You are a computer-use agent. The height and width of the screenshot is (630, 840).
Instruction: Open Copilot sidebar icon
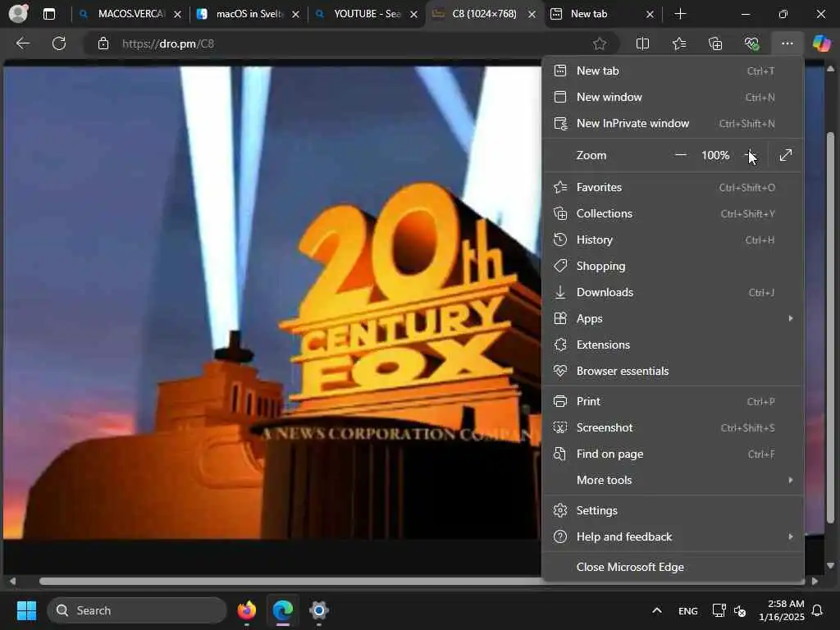click(x=821, y=43)
